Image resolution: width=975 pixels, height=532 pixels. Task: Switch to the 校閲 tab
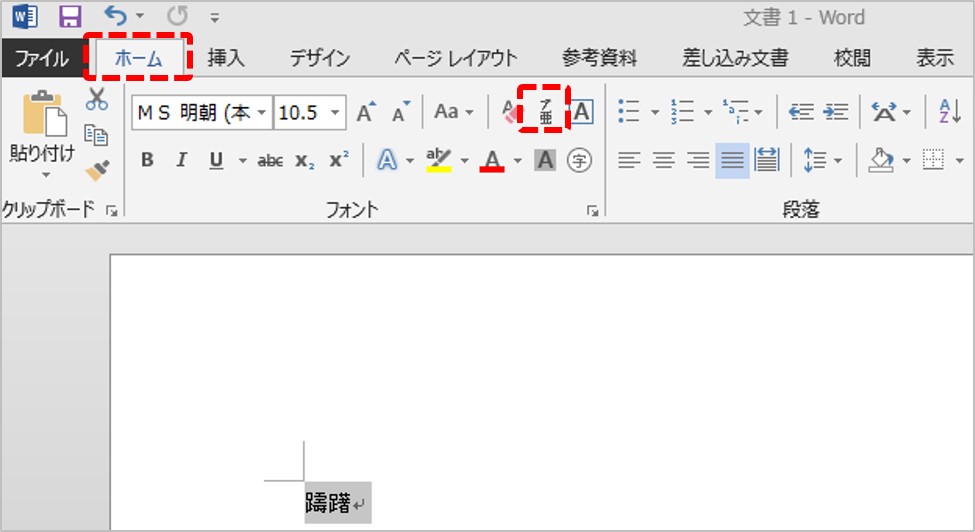click(852, 58)
